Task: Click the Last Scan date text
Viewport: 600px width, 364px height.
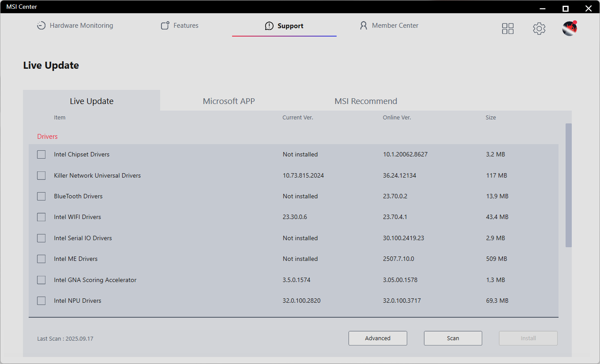Action: coord(65,339)
